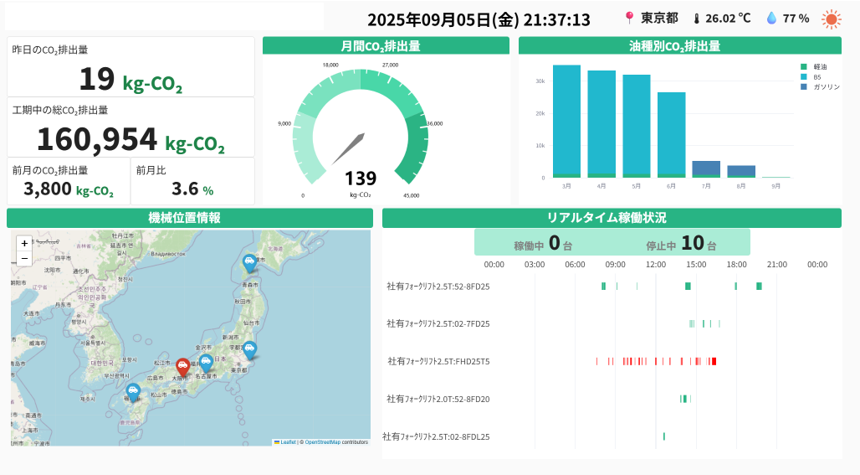Select the blue vehicle marker in Kyushu

pos(133,392)
